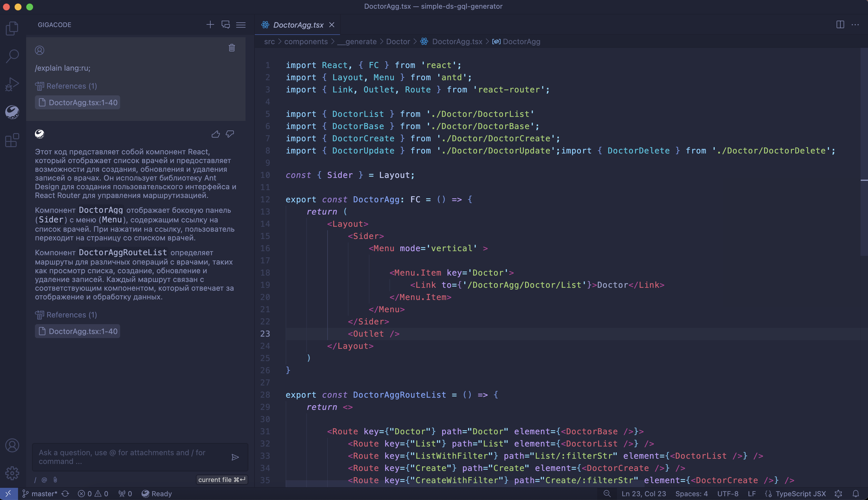
Task: Start a new GigaCode chat with plus icon
Action: point(210,24)
